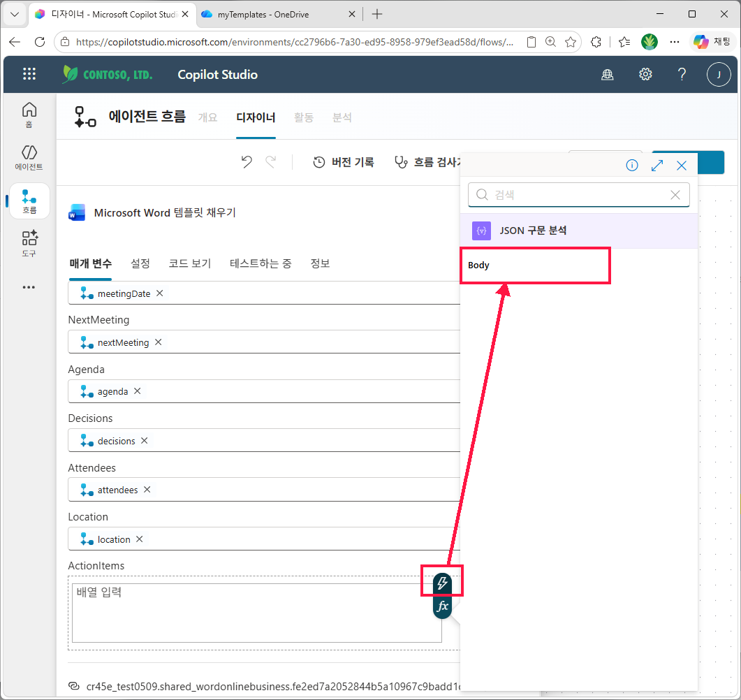Open the tab actions dropdown chevron

15,14
